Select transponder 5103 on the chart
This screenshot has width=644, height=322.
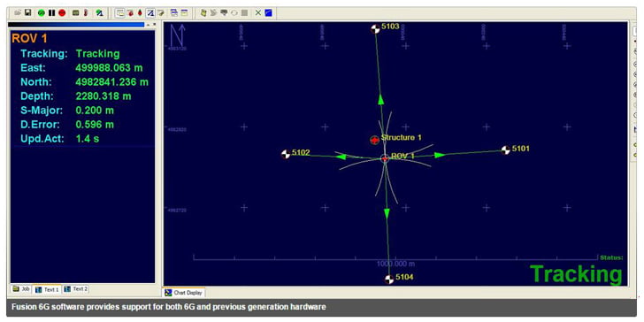(374, 28)
